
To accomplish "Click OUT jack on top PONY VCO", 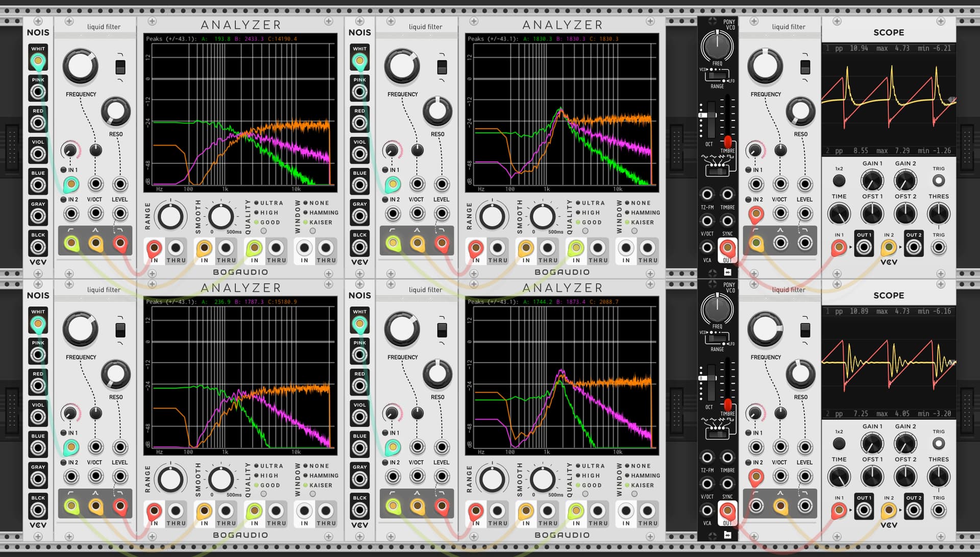I will (727, 248).
